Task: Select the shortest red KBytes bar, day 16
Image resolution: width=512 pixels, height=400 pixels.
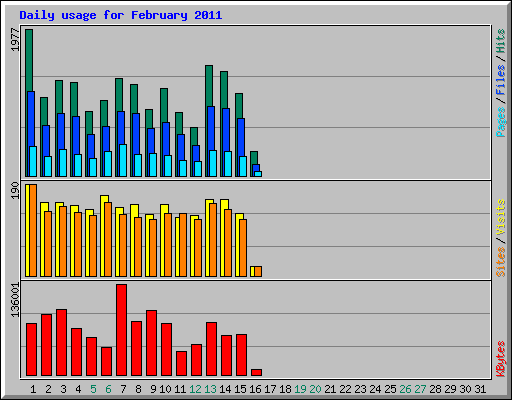Action: click(x=256, y=372)
